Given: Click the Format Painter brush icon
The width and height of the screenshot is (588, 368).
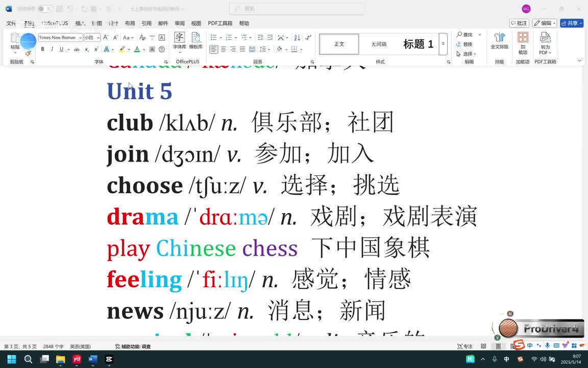Looking at the screenshot, I should coord(28,54).
